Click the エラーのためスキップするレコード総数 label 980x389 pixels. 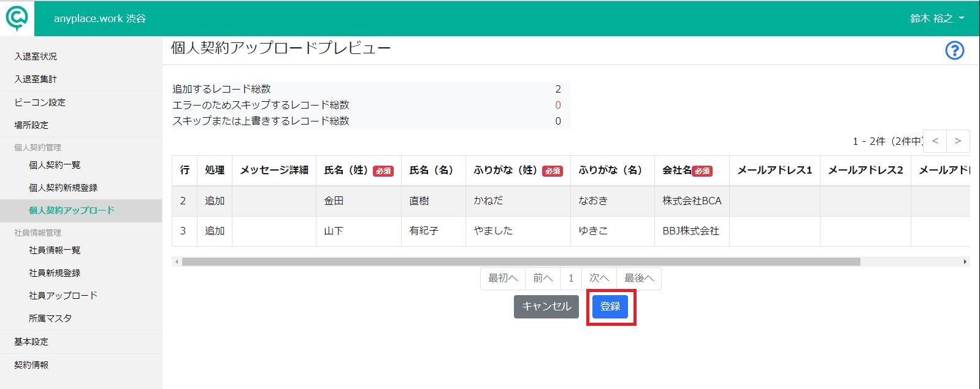tap(261, 106)
